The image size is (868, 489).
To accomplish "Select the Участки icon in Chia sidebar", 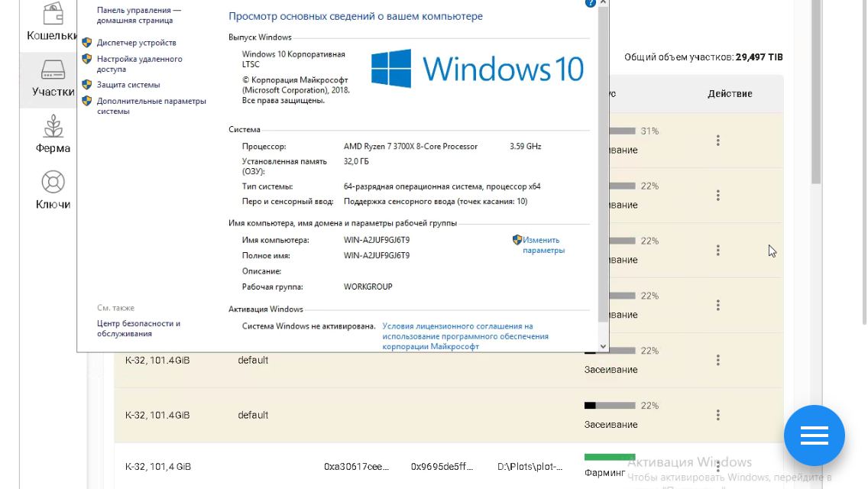I will click(53, 70).
